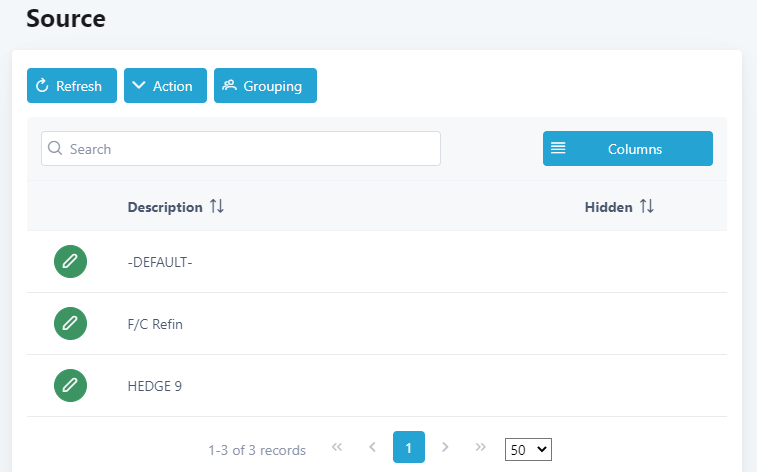Image resolution: width=757 pixels, height=472 pixels.
Task: Click the Source page heading
Action: click(x=66, y=18)
